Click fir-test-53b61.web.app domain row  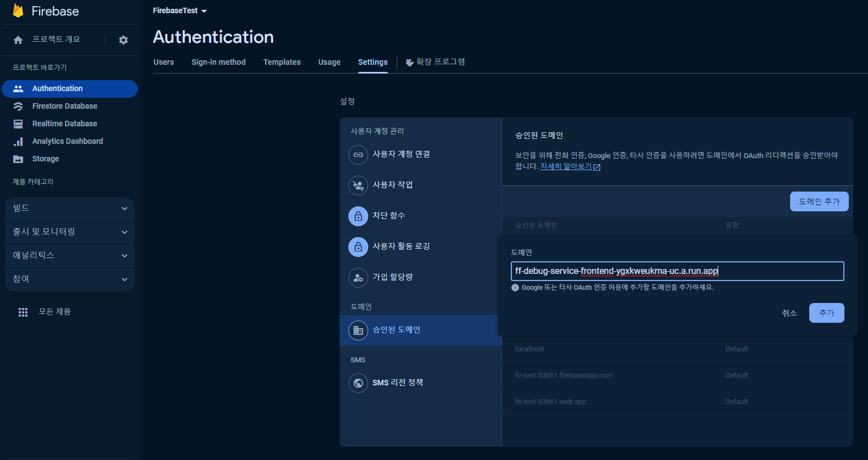[678, 402]
